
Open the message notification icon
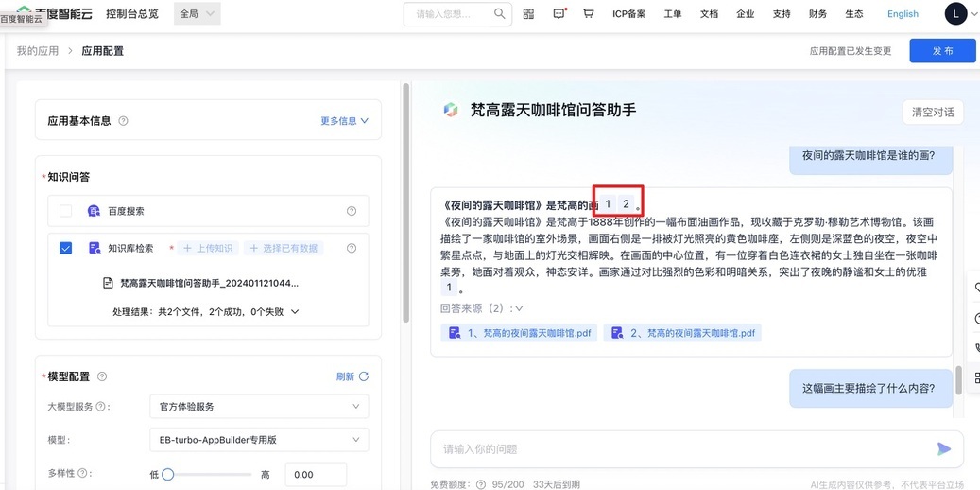(559, 13)
